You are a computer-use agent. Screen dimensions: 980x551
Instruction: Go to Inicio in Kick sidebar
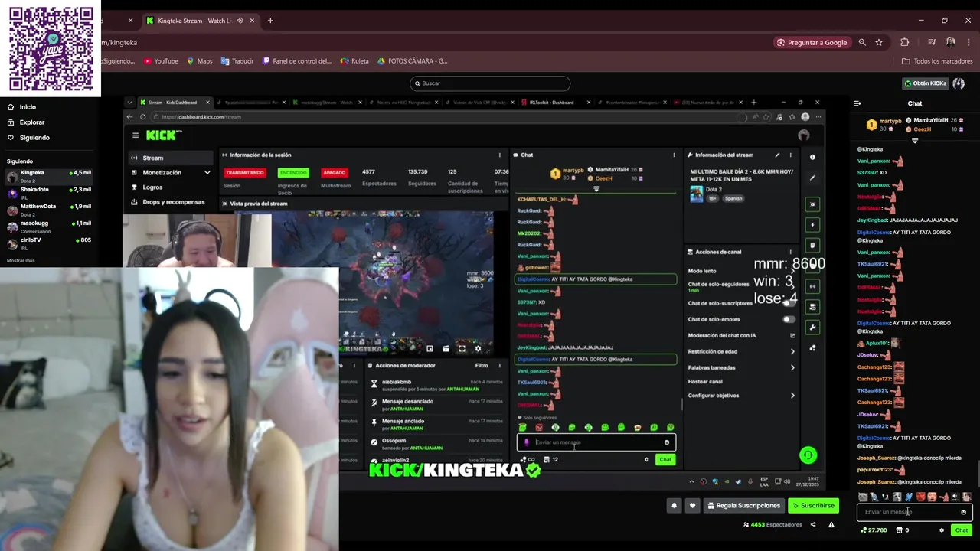(21, 107)
